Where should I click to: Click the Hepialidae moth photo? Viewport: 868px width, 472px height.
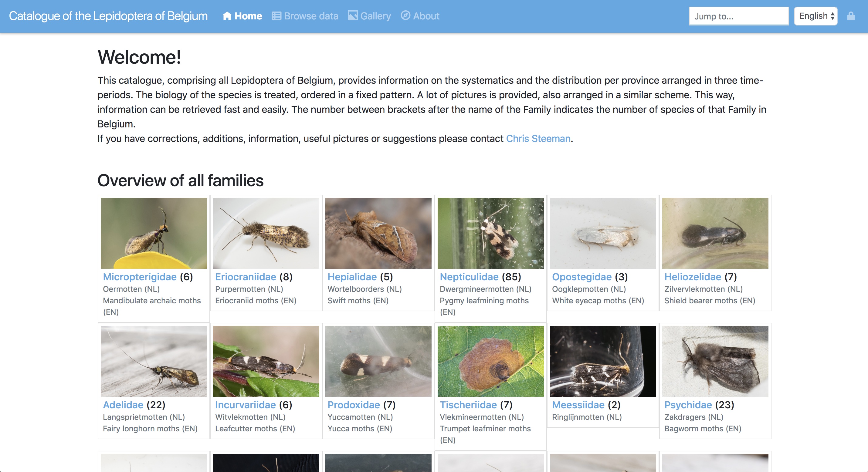click(x=378, y=233)
